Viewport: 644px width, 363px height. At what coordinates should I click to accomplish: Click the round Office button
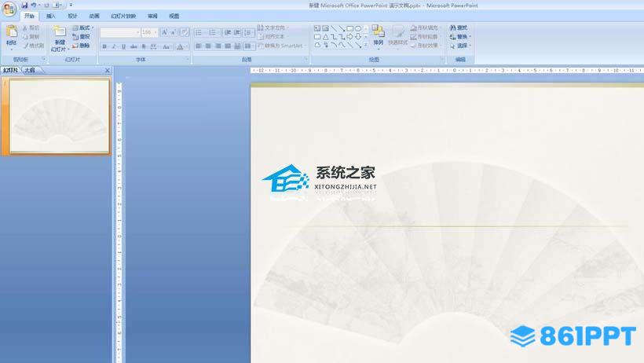point(9,10)
